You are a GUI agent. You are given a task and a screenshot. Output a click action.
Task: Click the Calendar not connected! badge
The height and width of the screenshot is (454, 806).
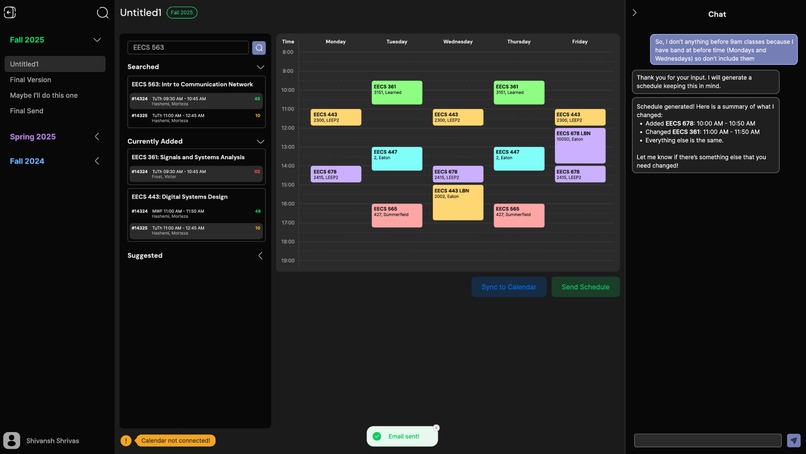[175, 441]
